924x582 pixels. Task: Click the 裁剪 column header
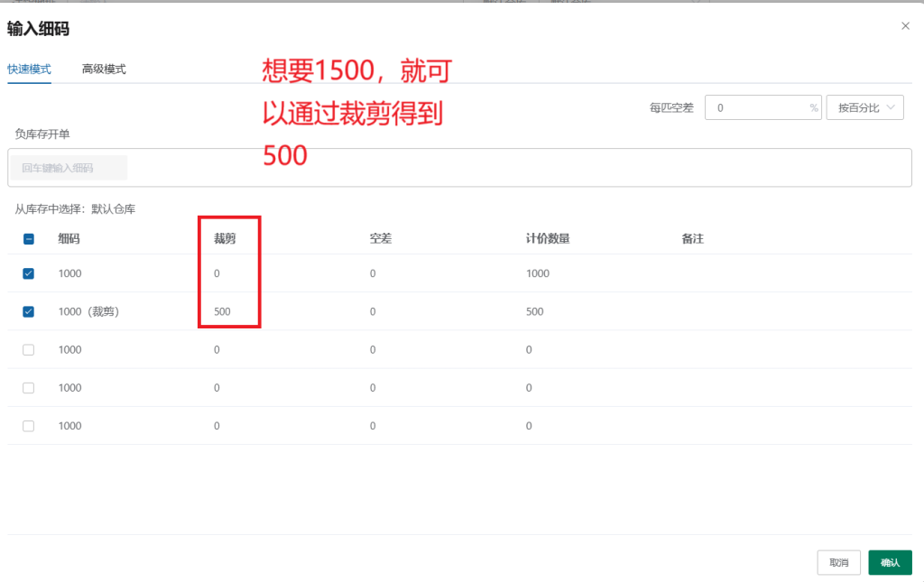click(x=225, y=239)
